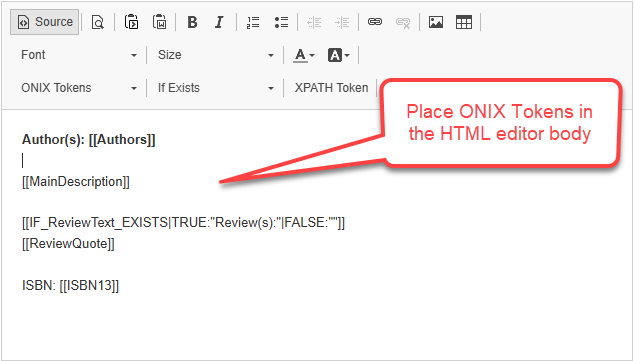The image size is (635, 361).
Task: Click the XPATH Token button
Action: coord(331,88)
